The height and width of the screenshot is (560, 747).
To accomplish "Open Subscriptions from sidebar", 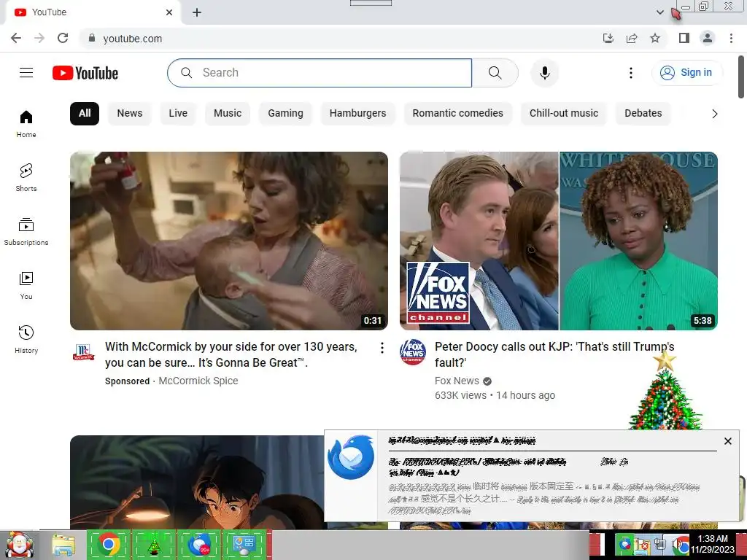I will click(26, 231).
